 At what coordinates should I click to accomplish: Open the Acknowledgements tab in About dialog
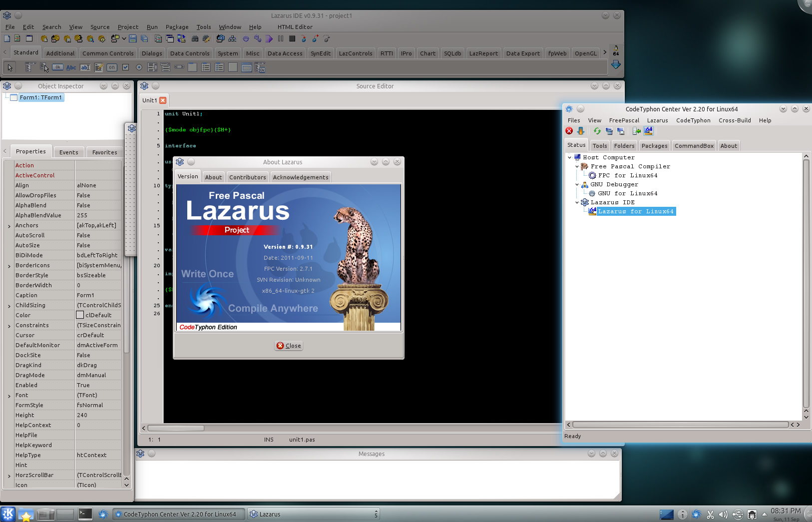pyautogui.click(x=301, y=177)
